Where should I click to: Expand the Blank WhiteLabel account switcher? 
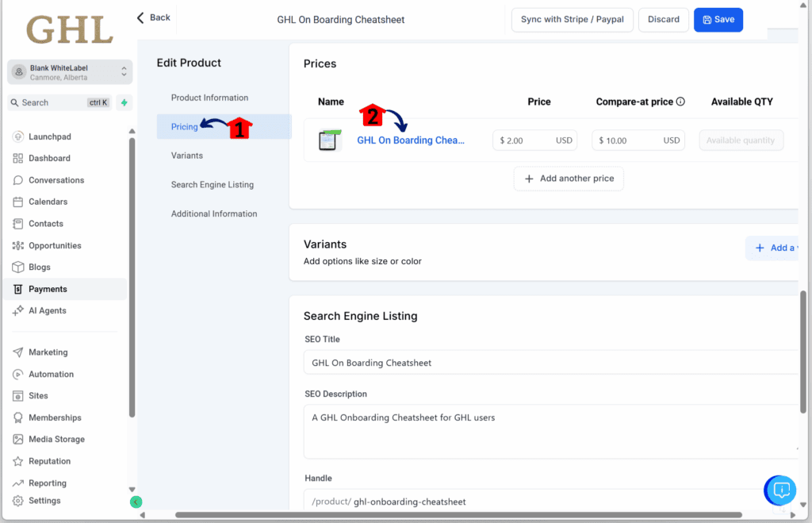click(70, 72)
